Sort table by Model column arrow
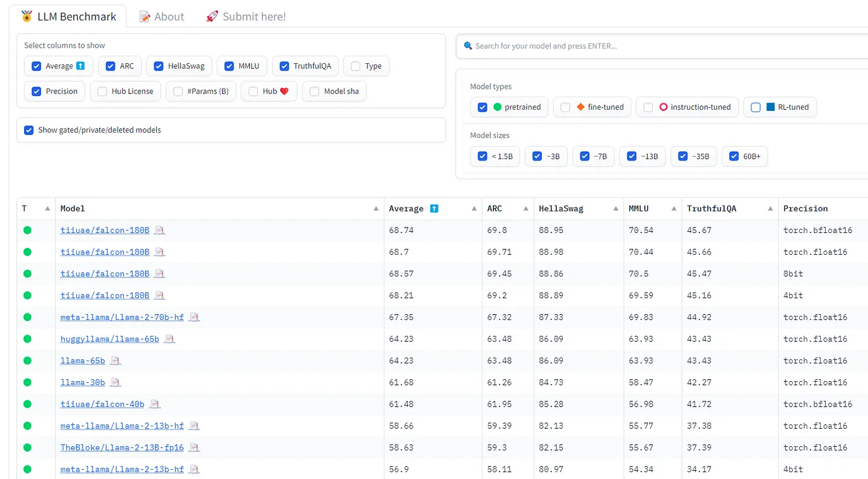Image resolution: width=868 pixels, height=479 pixels. click(x=376, y=209)
